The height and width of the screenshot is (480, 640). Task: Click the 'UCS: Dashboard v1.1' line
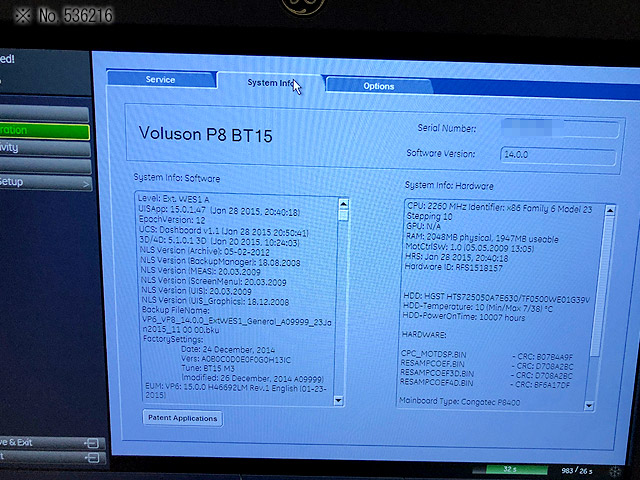click(224, 231)
